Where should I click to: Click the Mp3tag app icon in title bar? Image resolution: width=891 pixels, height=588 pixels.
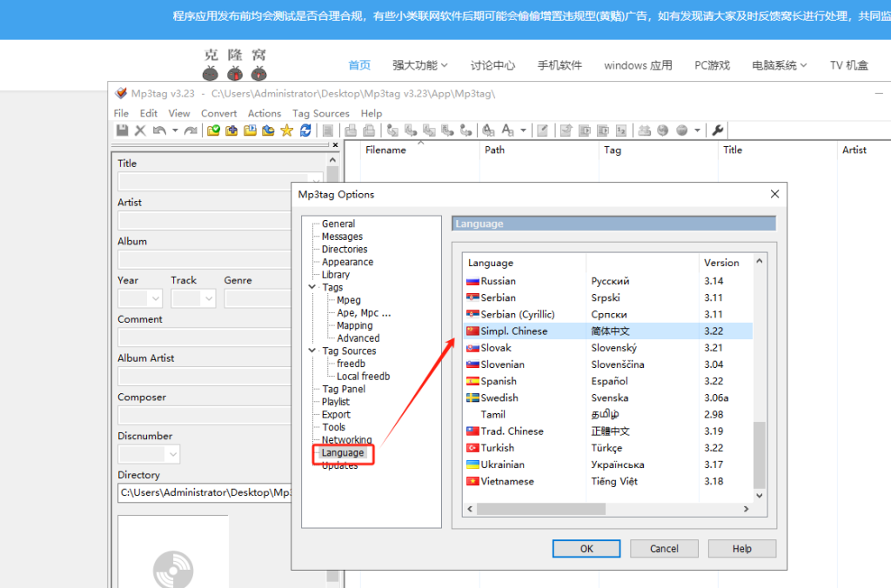pyautogui.click(x=121, y=93)
